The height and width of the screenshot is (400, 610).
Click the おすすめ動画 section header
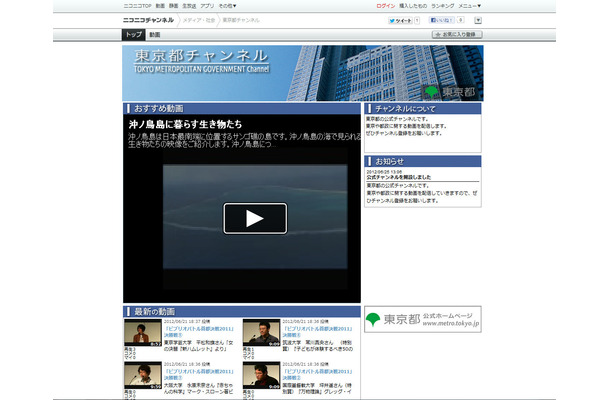pyautogui.click(x=242, y=109)
